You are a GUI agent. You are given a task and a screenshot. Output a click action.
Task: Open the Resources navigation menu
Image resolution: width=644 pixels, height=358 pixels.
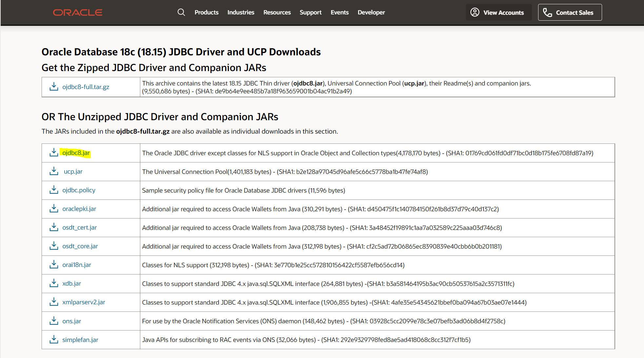(277, 12)
